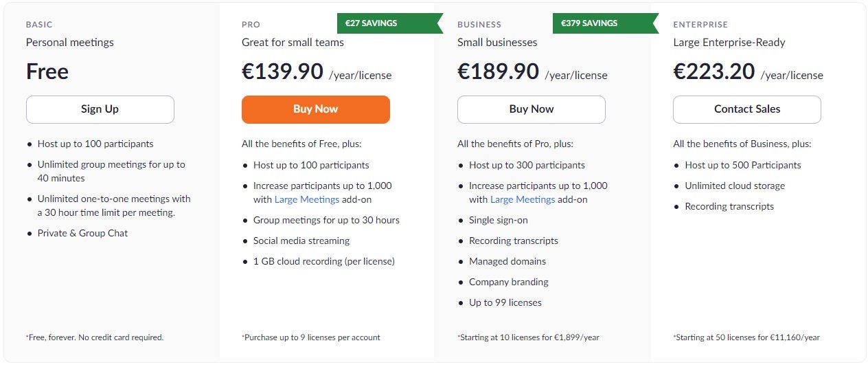This screenshot has width=868, height=367.
Task: Click the Sign Up button
Action: pos(100,109)
